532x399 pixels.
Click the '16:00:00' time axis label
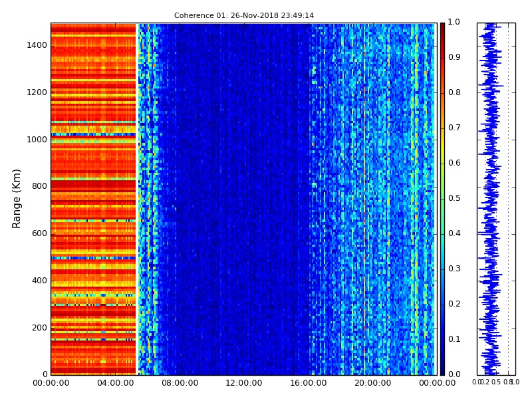point(309,383)
